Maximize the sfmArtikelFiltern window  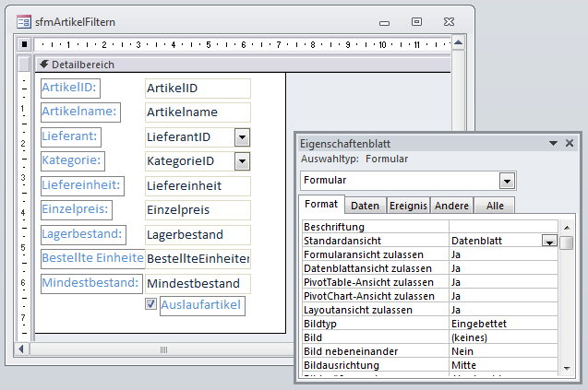(x=416, y=20)
